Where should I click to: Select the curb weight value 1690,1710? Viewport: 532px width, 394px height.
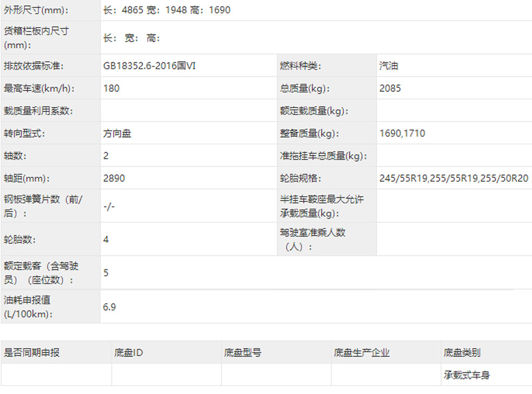click(402, 133)
